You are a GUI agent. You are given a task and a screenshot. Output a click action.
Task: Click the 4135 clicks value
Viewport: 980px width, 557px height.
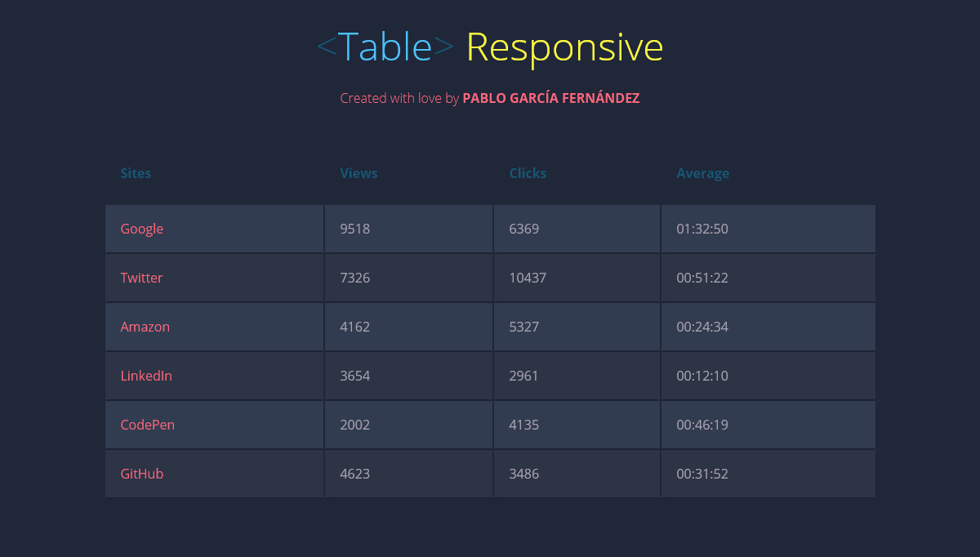(x=524, y=425)
